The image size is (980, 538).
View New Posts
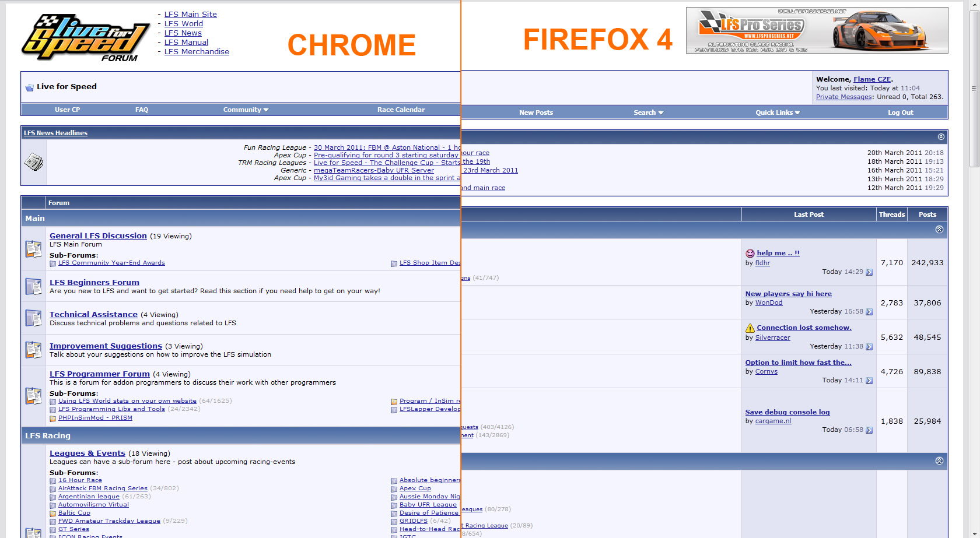tap(536, 112)
